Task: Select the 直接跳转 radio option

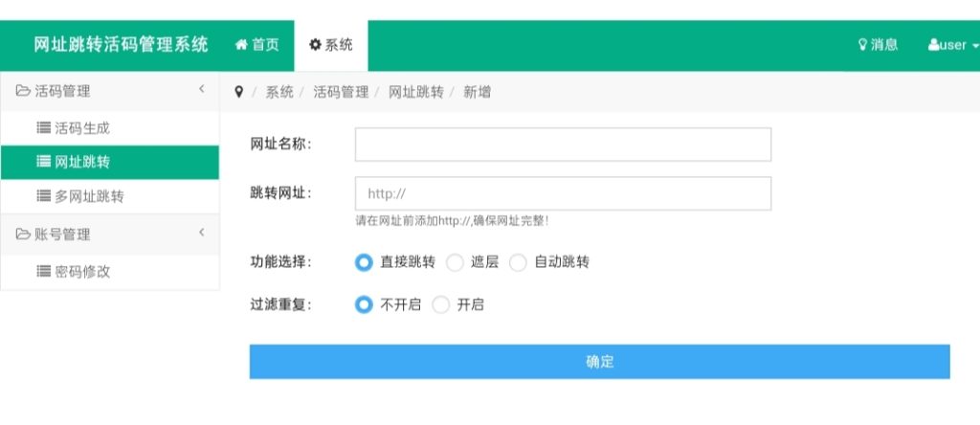Action: [364, 262]
